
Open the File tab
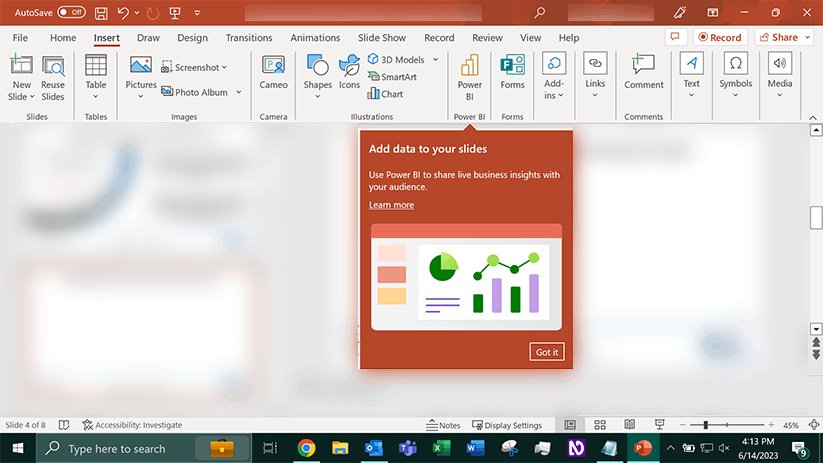click(x=20, y=38)
